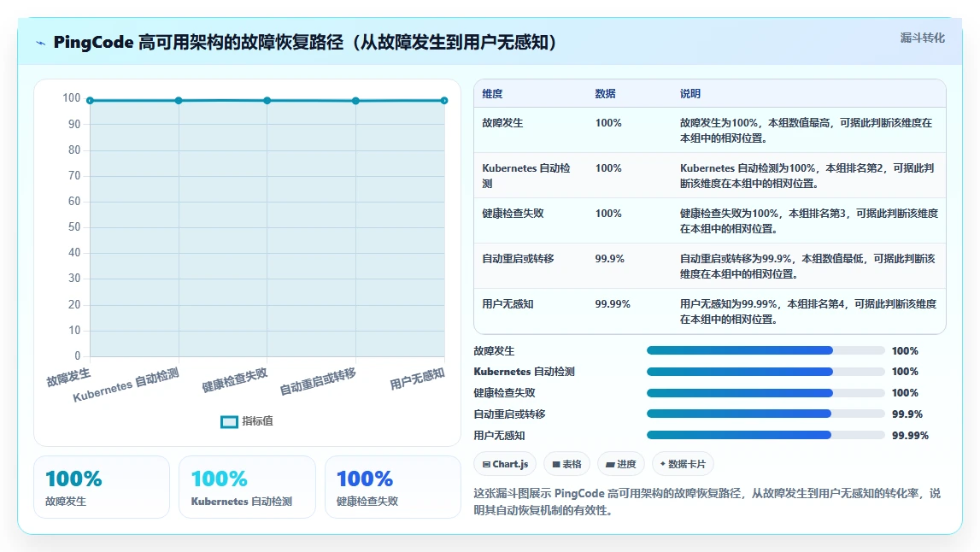Image resolution: width=980 pixels, height=552 pixels.
Task: Click the x-axis label 健康检查失败
Action: point(234,380)
